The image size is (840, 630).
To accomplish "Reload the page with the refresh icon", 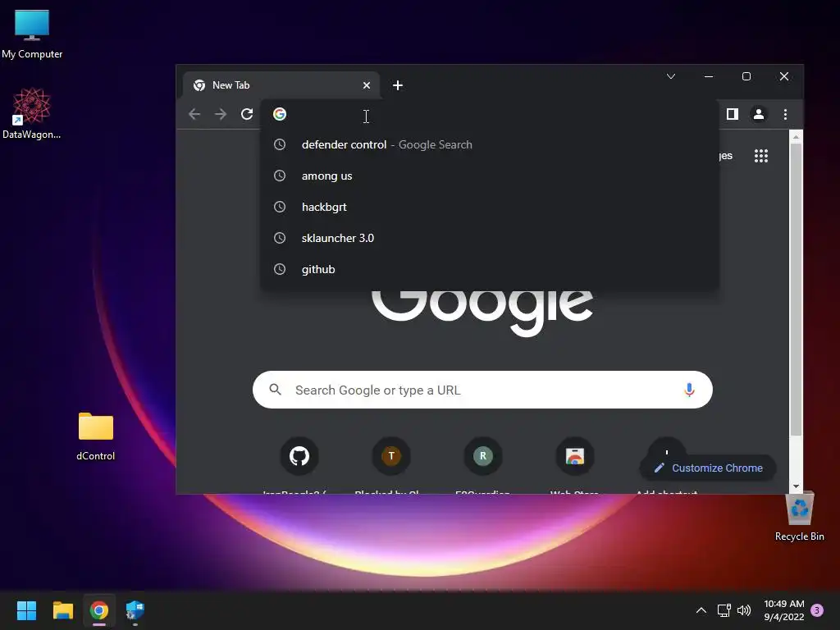I will pos(246,114).
